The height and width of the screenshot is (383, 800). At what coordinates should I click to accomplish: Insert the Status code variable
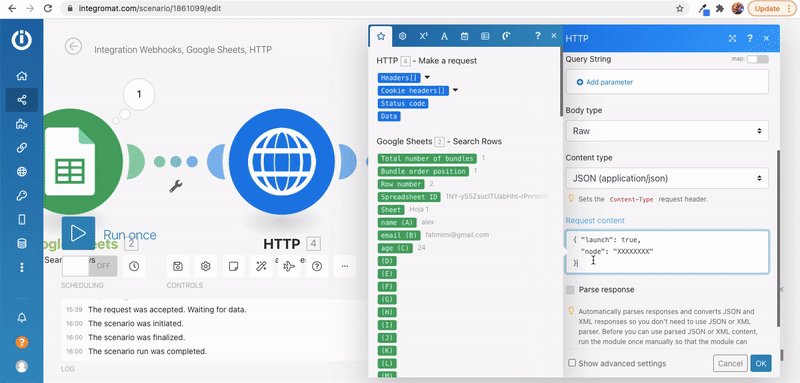[403, 104]
